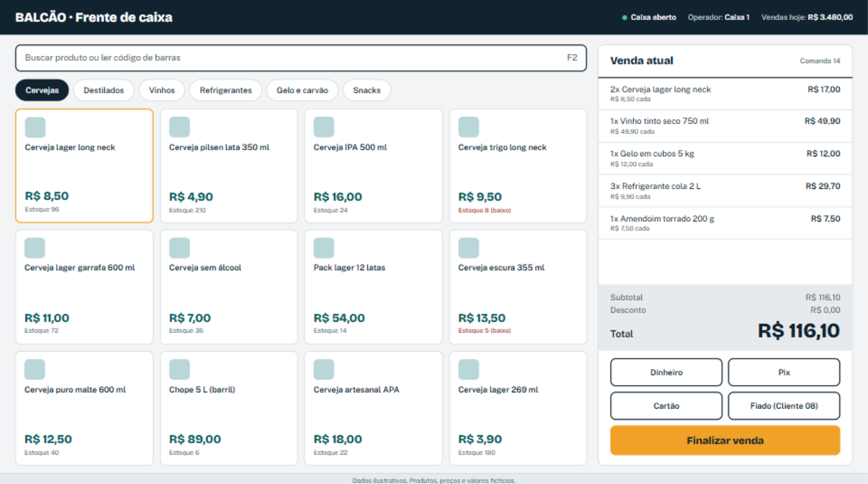Finish the sale with Finalizar venda
The height and width of the screenshot is (484, 868).
pos(725,440)
